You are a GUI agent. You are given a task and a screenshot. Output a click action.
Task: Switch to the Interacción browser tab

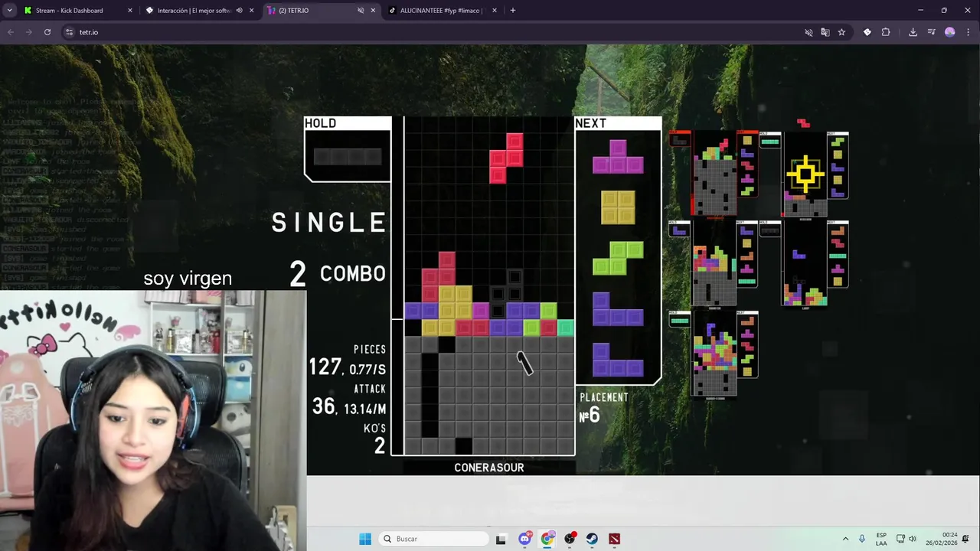click(194, 11)
